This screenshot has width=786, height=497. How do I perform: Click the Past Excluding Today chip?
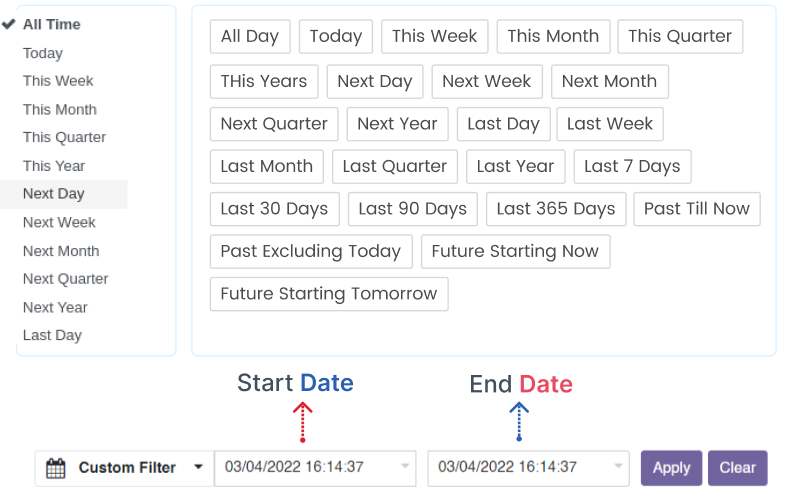coord(310,251)
